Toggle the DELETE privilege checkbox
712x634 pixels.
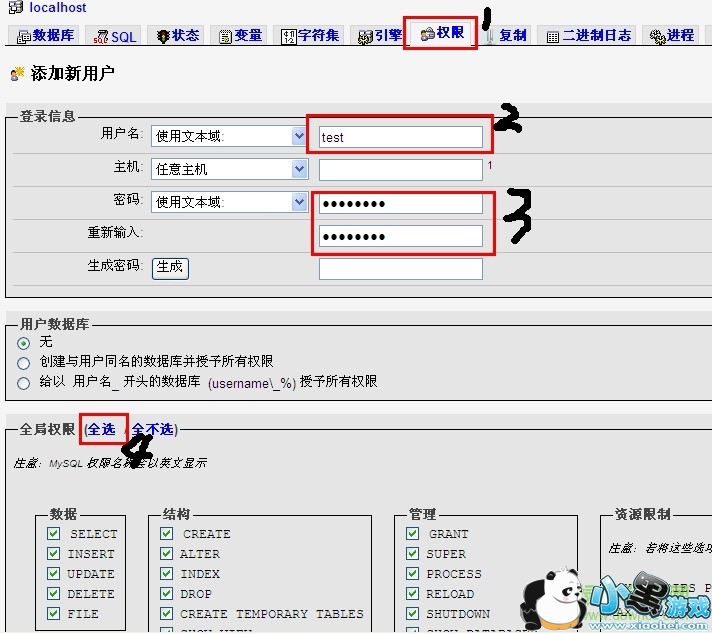point(54,593)
